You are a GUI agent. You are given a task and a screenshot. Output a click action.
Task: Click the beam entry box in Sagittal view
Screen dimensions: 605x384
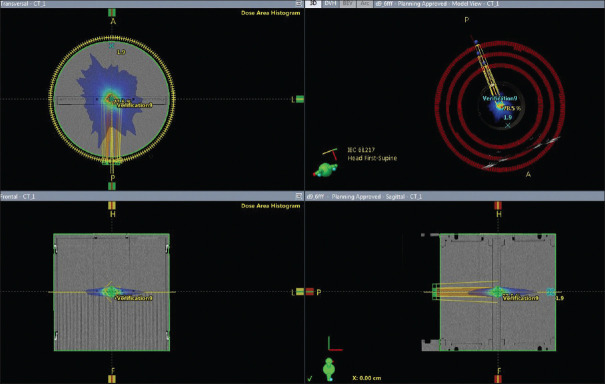tap(435, 291)
